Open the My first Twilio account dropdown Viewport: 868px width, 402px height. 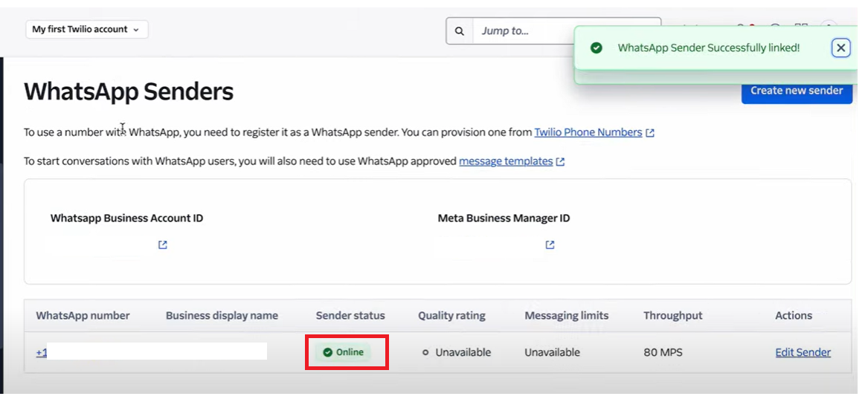[87, 29]
